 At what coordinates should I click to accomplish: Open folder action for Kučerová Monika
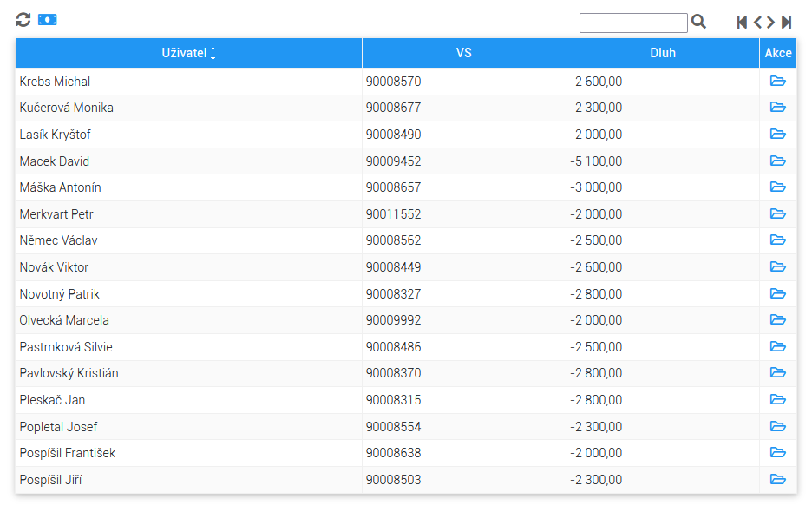[x=778, y=108]
